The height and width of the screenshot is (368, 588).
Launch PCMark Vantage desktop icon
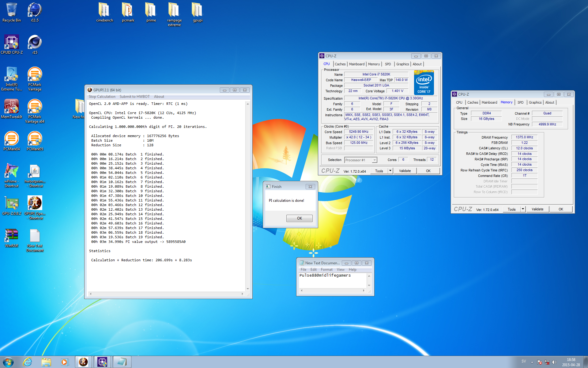[x=35, y=79]
